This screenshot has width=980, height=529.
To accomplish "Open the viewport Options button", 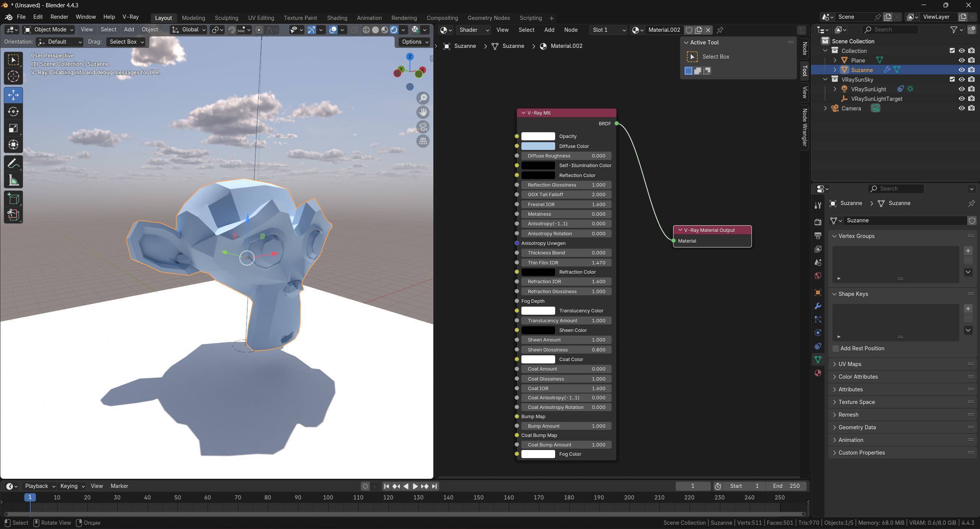I will 414,42.
